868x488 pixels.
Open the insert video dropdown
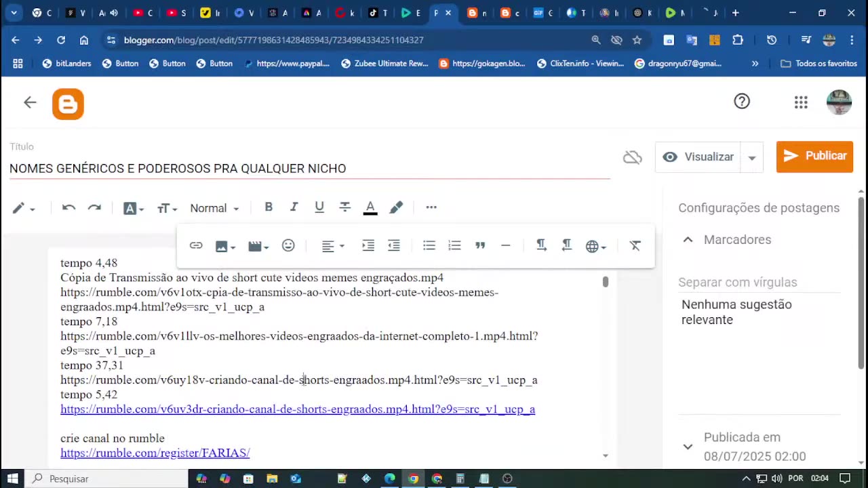tap(258, 246)
